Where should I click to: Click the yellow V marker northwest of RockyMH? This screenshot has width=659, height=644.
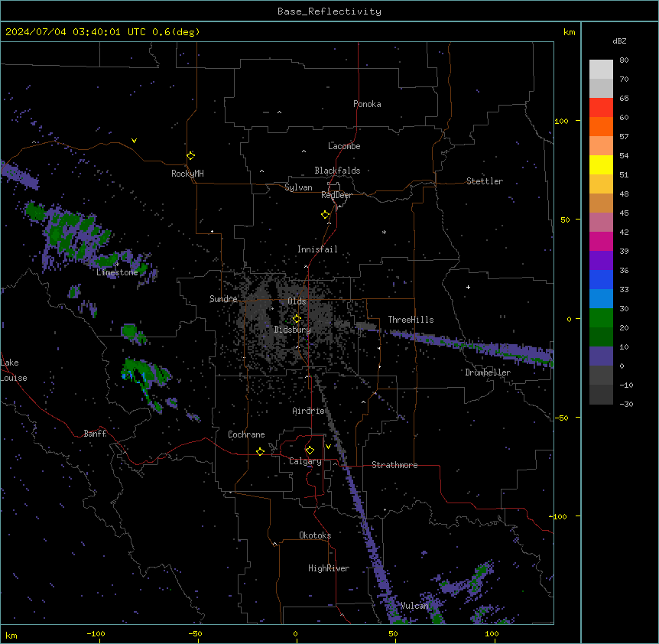tap(134, 141)
